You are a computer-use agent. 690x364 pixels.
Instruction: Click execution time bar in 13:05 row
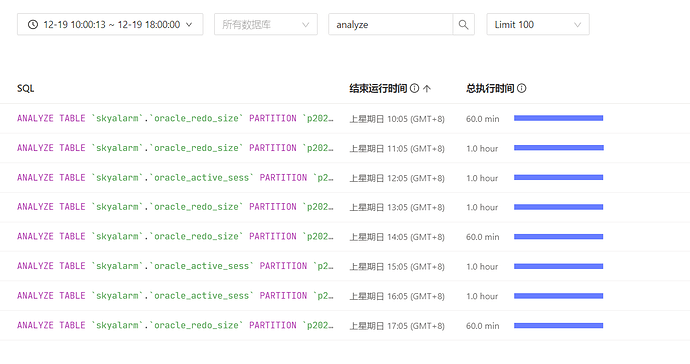(558, 207)
